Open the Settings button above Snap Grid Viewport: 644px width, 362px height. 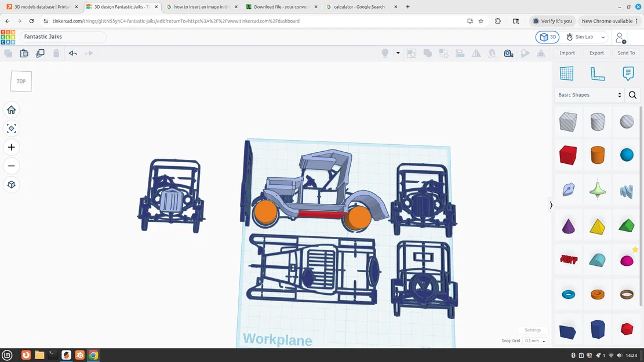pos(533,330)
